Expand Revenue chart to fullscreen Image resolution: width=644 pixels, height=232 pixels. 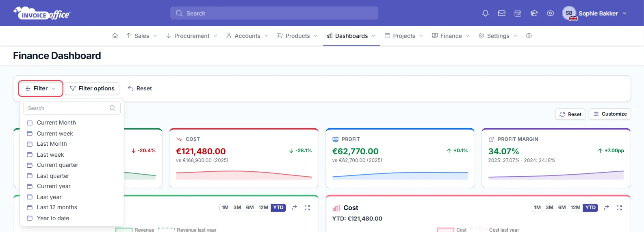click(x=307, y=208)
